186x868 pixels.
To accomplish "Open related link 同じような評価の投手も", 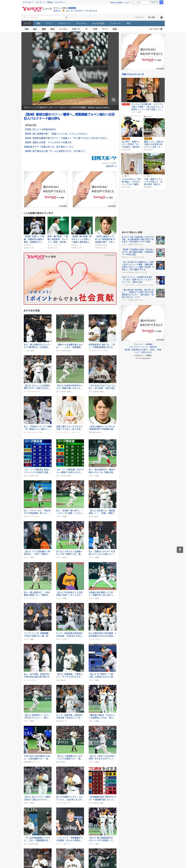I will 40,129.
